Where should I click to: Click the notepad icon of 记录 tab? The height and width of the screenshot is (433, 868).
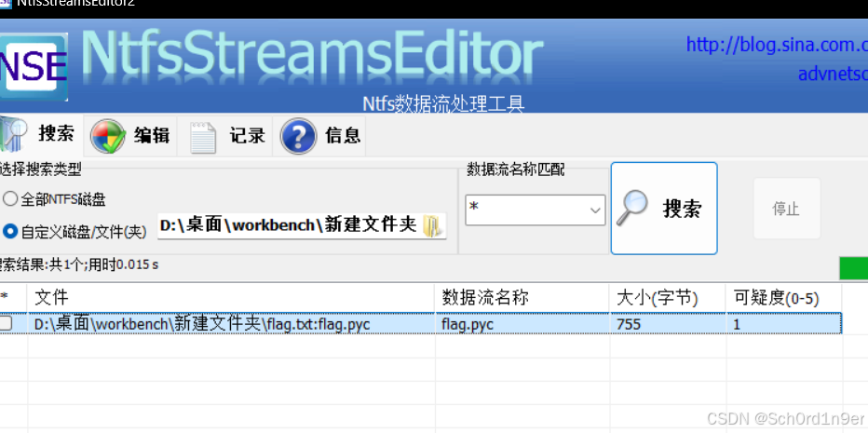[x=203, y=137]
